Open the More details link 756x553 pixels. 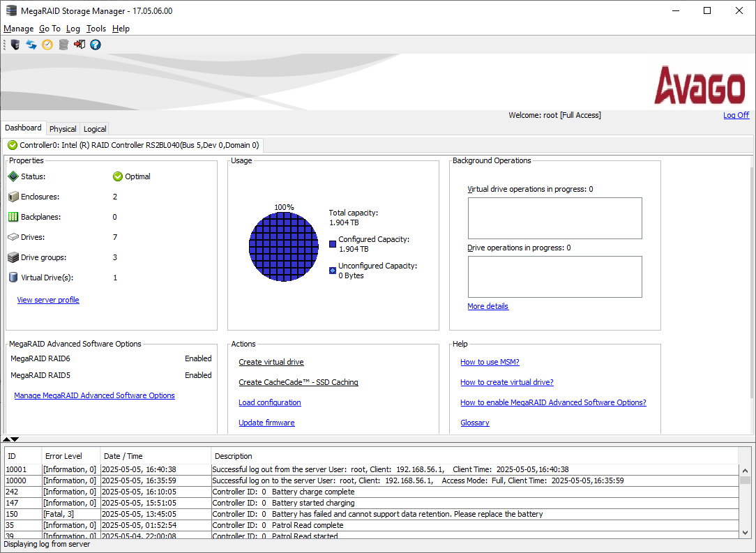[488, 306]
